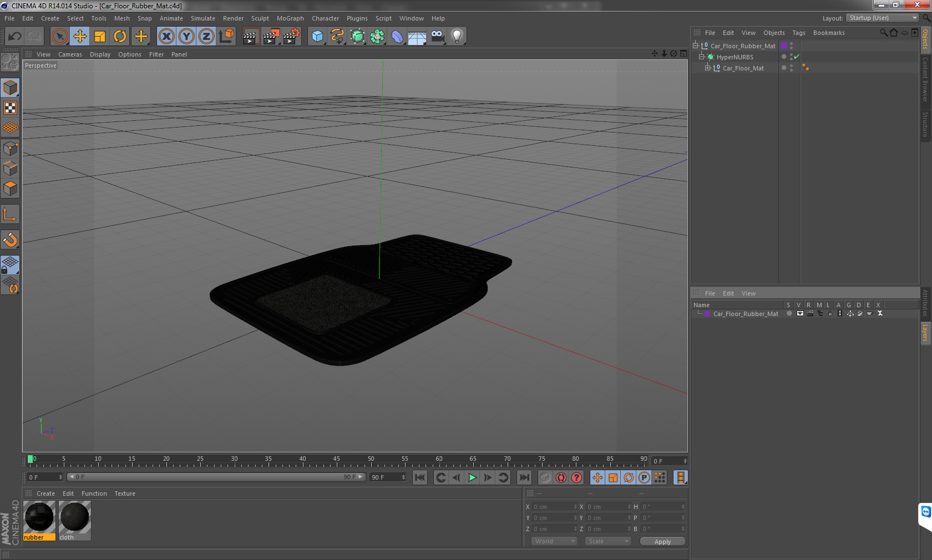Open the MoGraph menu

[x=290, y=18]
